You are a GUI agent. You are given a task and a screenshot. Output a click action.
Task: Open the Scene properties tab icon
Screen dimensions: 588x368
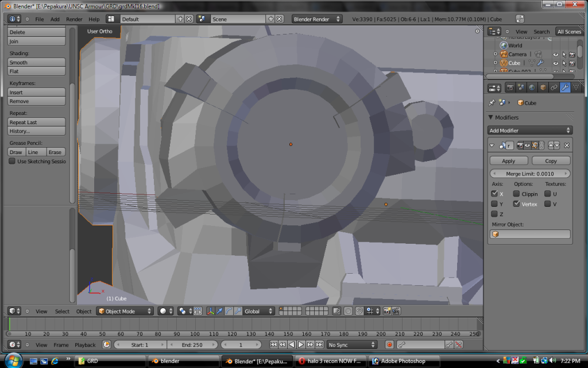click(521, 87)
